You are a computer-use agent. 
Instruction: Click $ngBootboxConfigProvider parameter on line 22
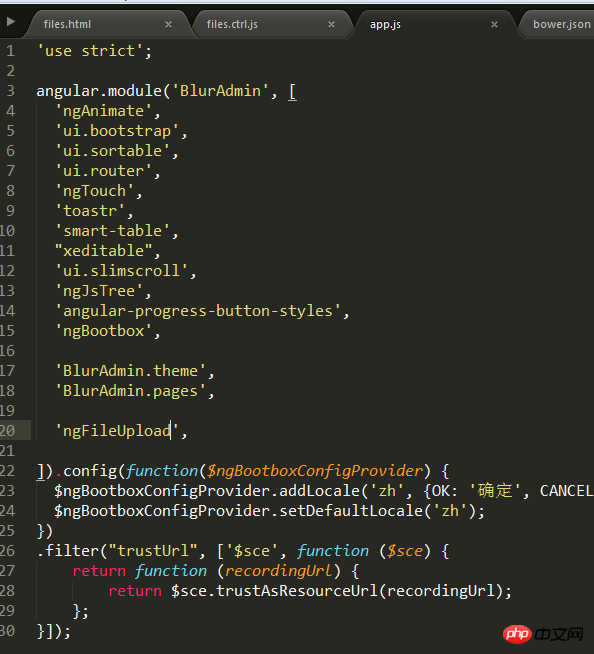pyautogui.click(x=315, y=471)
